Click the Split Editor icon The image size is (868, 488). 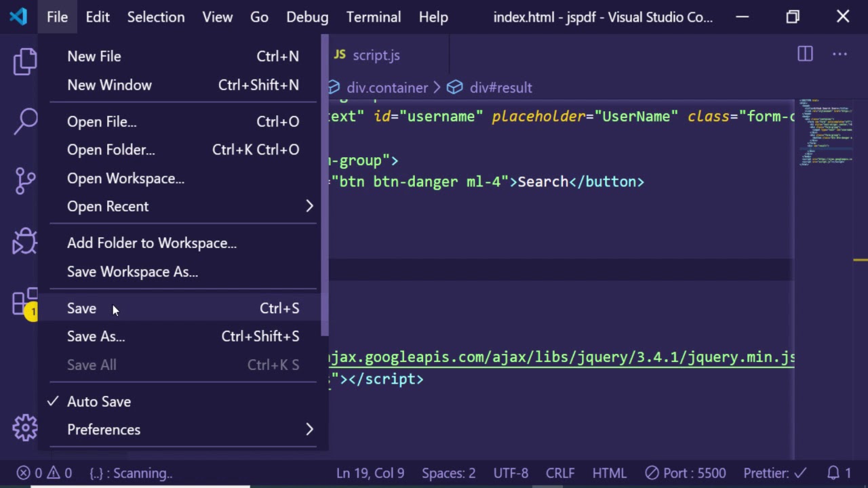[x=805, y=54]
